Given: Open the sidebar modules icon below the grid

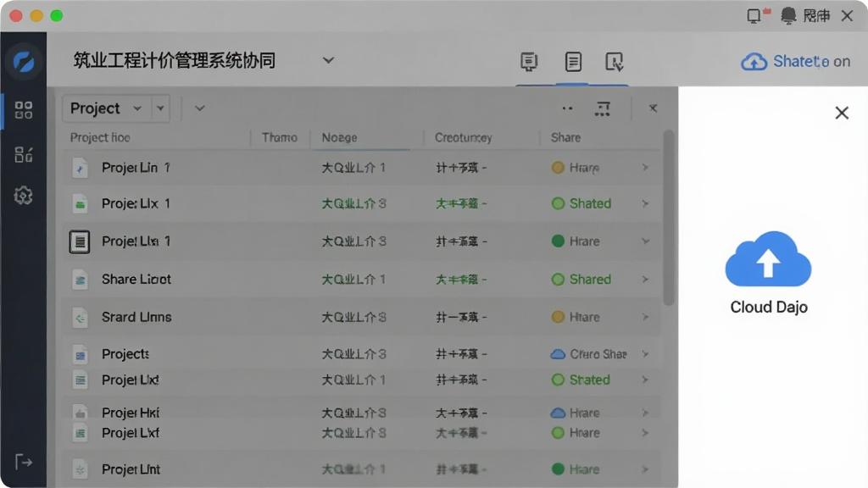Looking at the screenshot, I should pos(23,154).
